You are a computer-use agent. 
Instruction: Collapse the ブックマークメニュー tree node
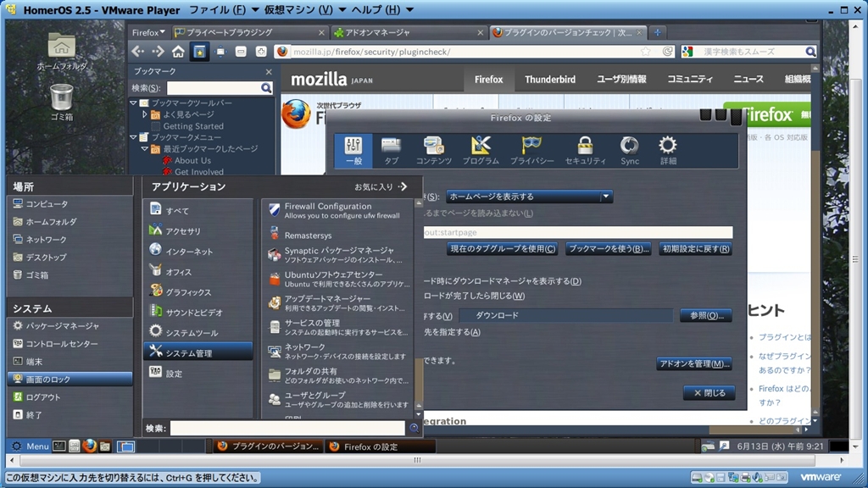coord(134,137)
